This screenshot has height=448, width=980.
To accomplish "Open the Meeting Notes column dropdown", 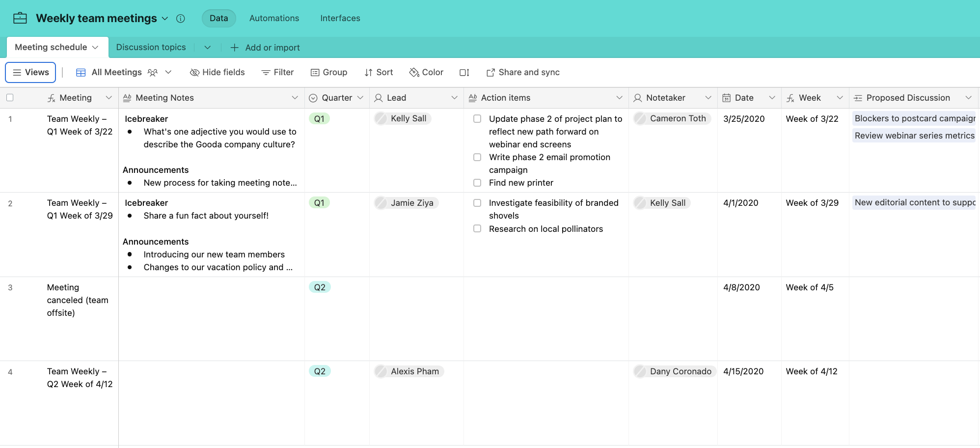I will click(295, 98).
